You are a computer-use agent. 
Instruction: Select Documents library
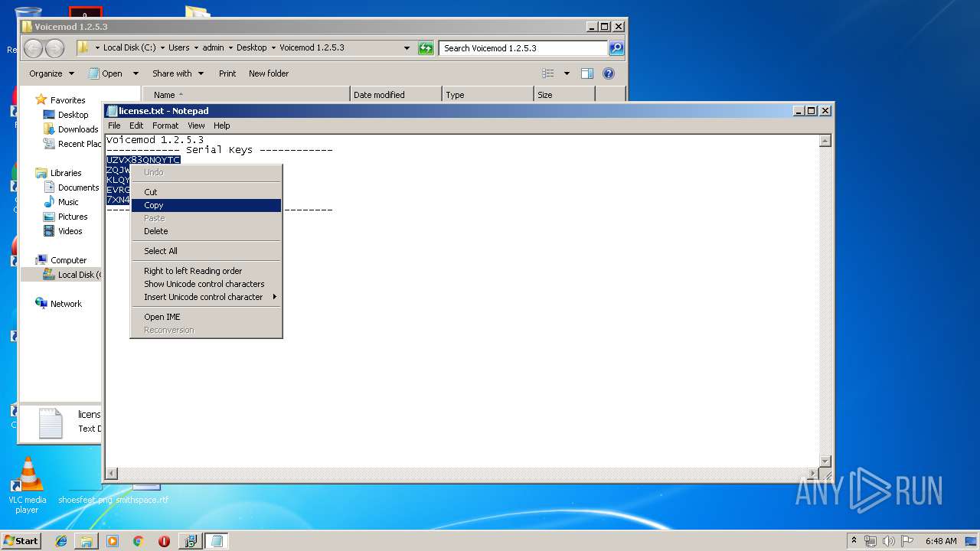(78, 187)
